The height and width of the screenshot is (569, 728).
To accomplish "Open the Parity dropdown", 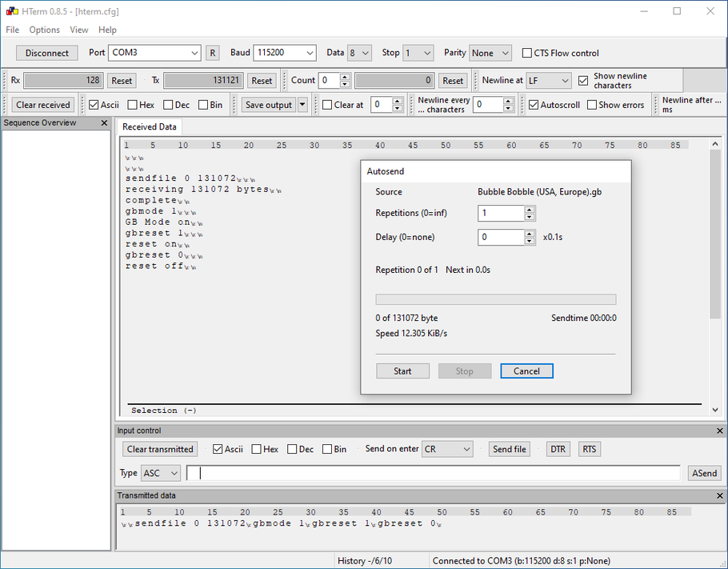I will click(490, 53).
